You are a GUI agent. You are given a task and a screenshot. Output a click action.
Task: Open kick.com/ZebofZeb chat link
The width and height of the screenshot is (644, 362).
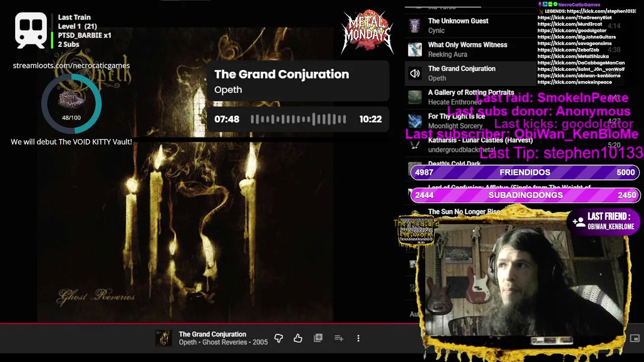568,50
